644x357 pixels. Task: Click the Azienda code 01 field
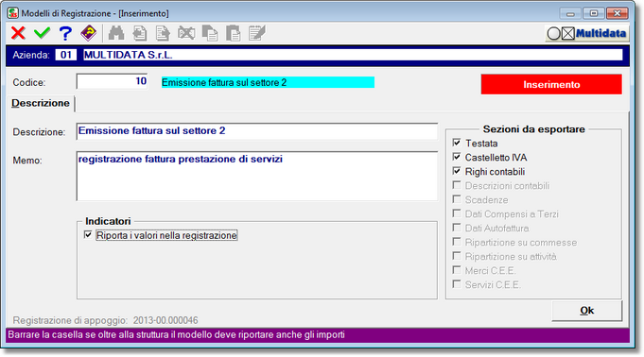[65, 55]
